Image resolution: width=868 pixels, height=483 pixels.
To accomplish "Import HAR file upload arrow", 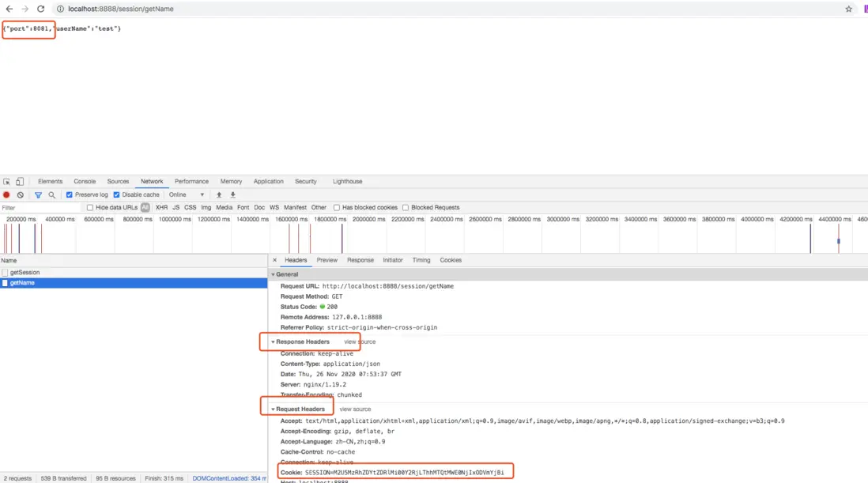I will tap(219, 194).
